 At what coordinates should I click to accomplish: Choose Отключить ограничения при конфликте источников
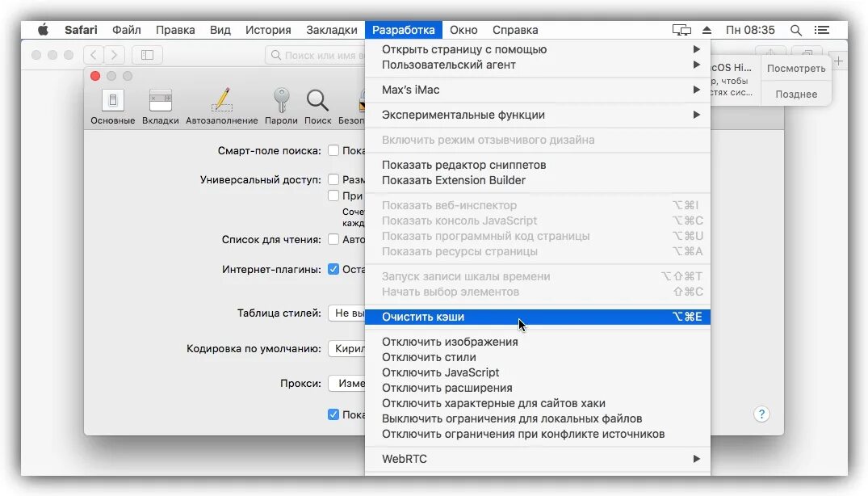click(538, 434)
